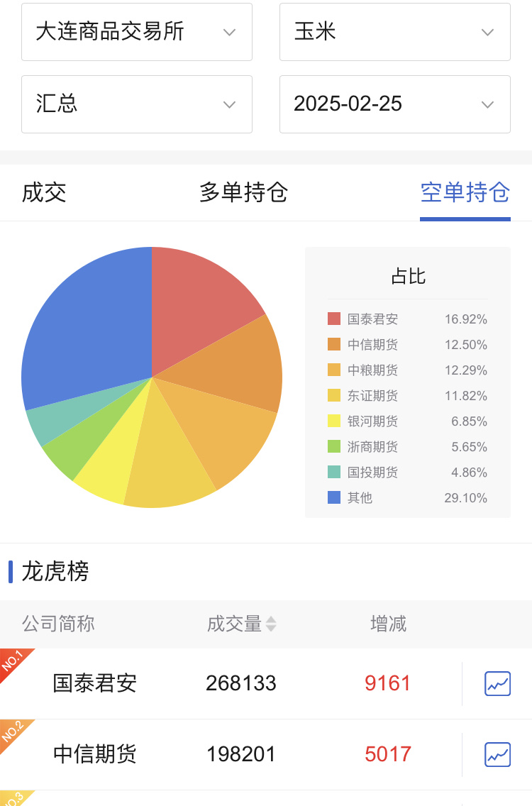This screenshot has height=806, width=532.
Task: Switch to the 成交 tab
Action: (44, 192)
